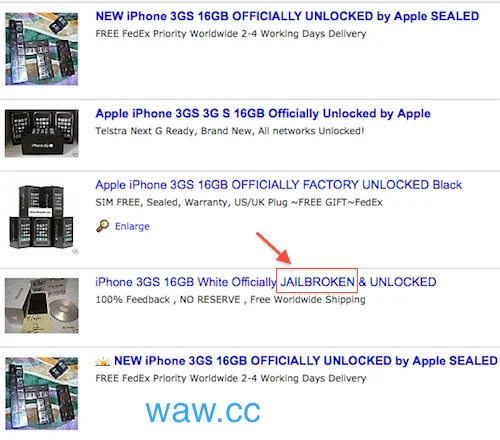
Task: Click the sunrise icon beside last listing
Action: pyautogui.click(x=103, y=361)
